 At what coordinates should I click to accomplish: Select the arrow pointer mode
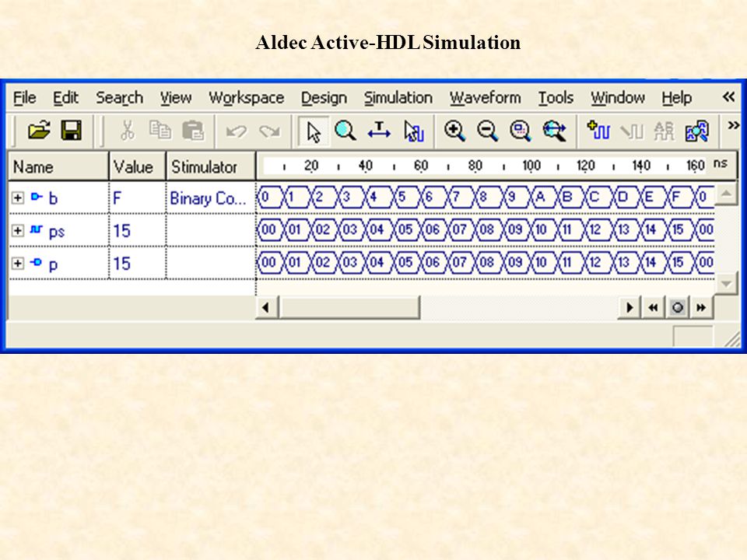[x=313, y=131]
